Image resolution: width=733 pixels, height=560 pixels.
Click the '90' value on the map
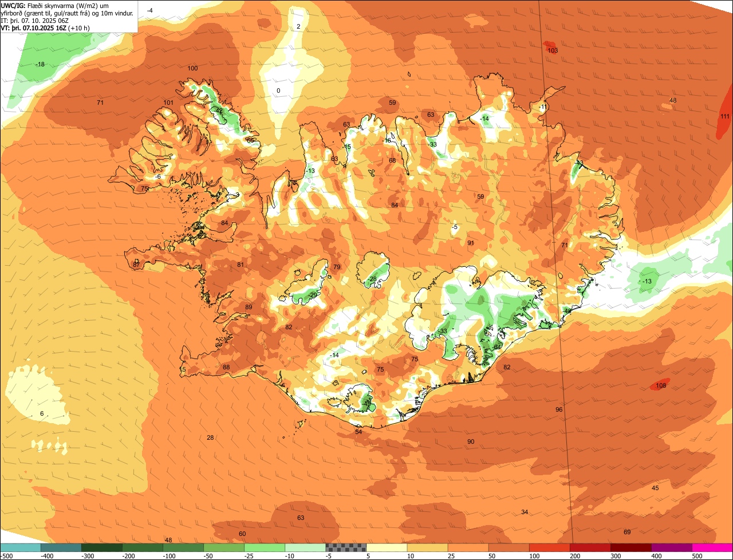point(471,441)
